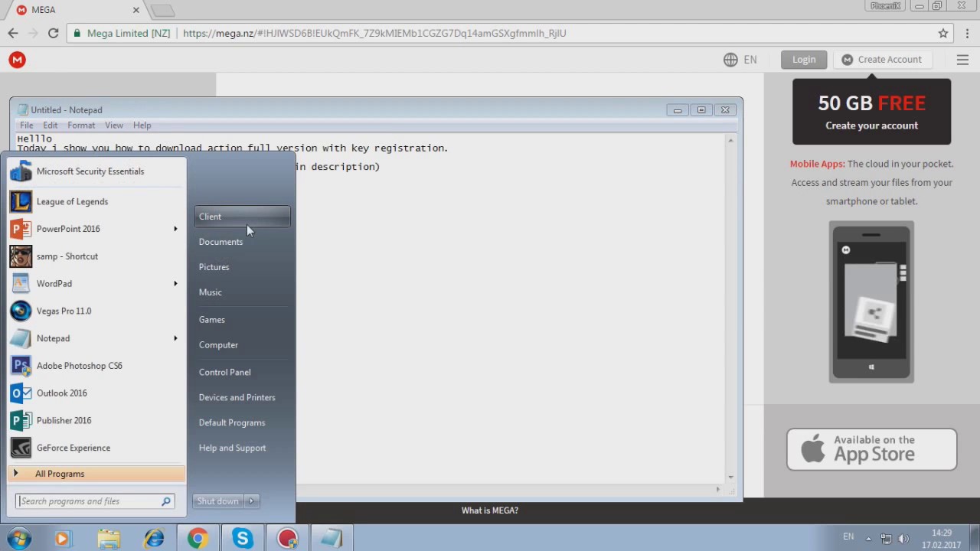Open Skype from taskbar
Viewport: 980px width, 551px height.
pyautogui.click(x=243, y=539)
